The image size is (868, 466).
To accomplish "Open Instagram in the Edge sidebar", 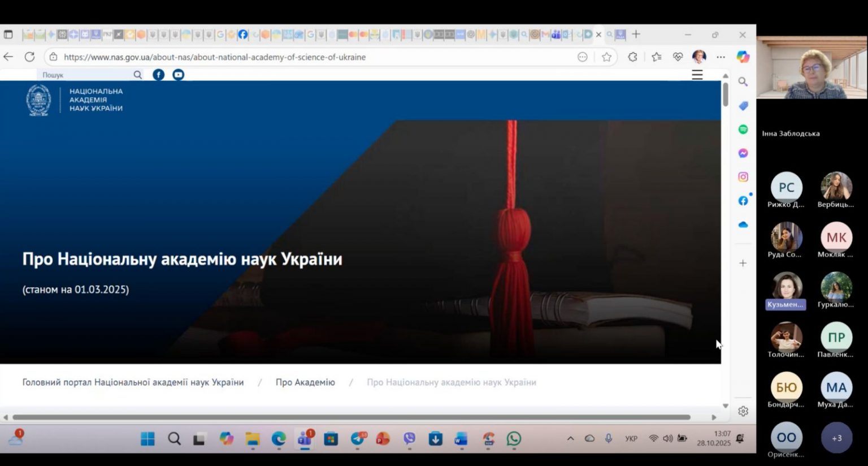I will [x=743, y=177].
